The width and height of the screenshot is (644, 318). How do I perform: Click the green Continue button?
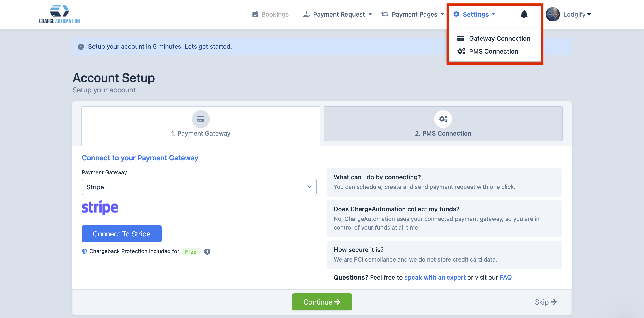[322, 302]
